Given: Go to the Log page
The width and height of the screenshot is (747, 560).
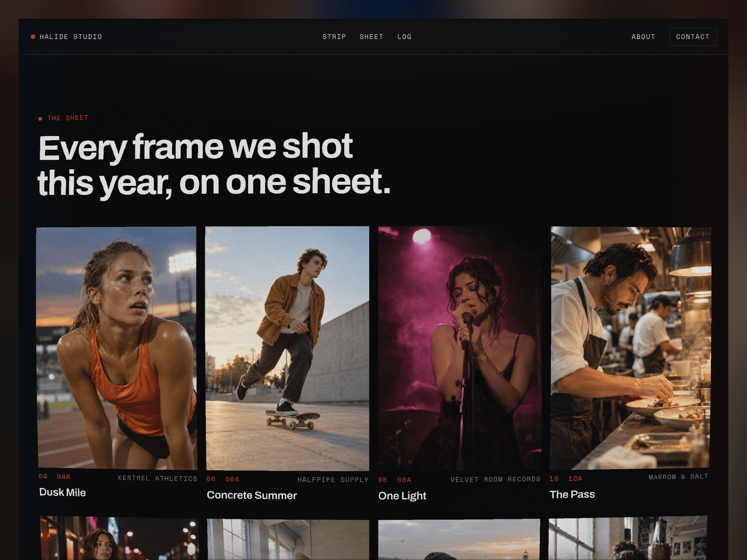Looking at the screenshot, I should click(404, 37).
